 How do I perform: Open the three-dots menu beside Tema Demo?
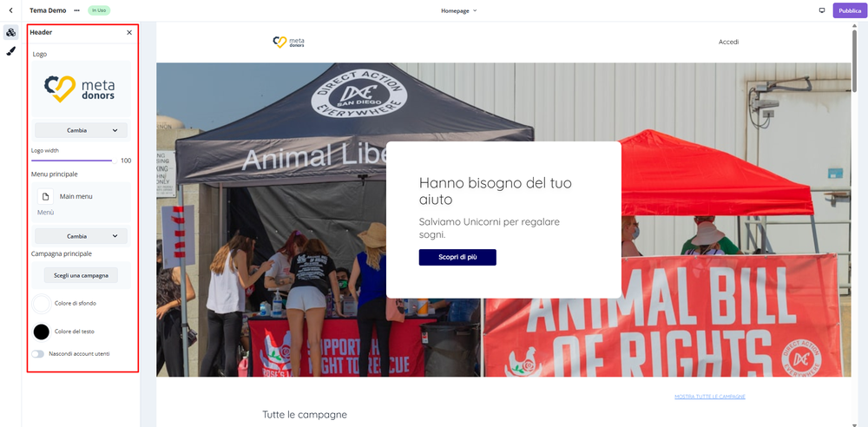(76, 10)
